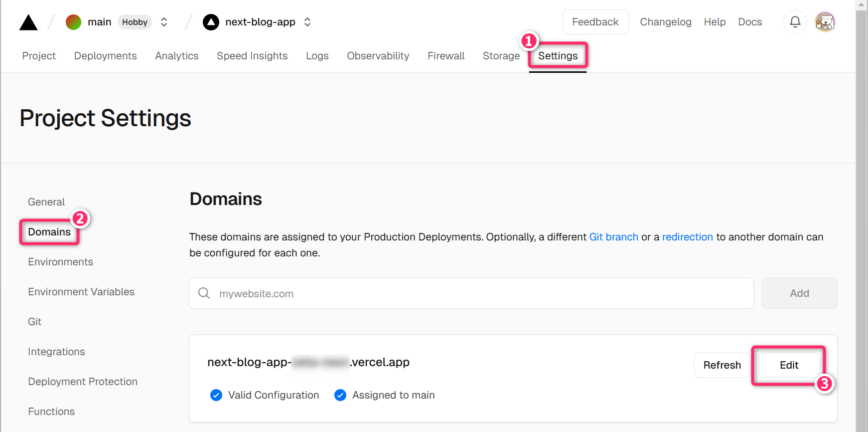Screen dimensions: 868x432
Task: Follow the Git branch link
Action: [613, 237]
